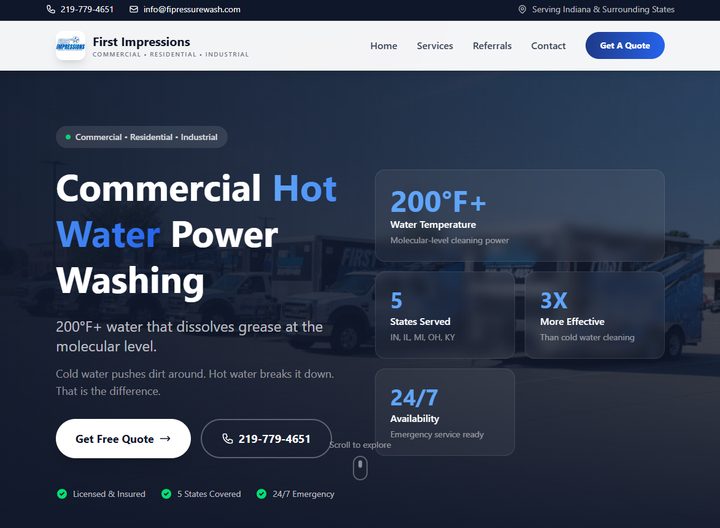
Task: Click 'Cold water pushes dirt around' paragraph
Action: coord(195,382)
